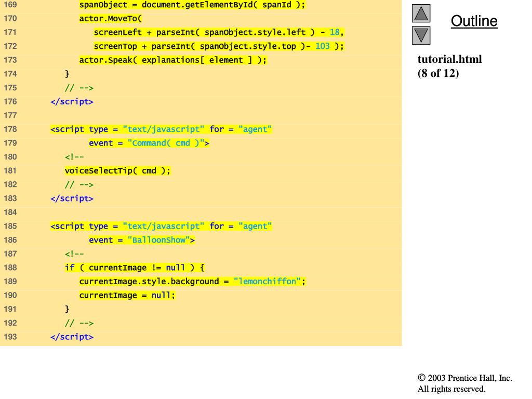Click the 'All rights reserved.' text
This screenshot has height=399, width=532.
click(451, 389)
